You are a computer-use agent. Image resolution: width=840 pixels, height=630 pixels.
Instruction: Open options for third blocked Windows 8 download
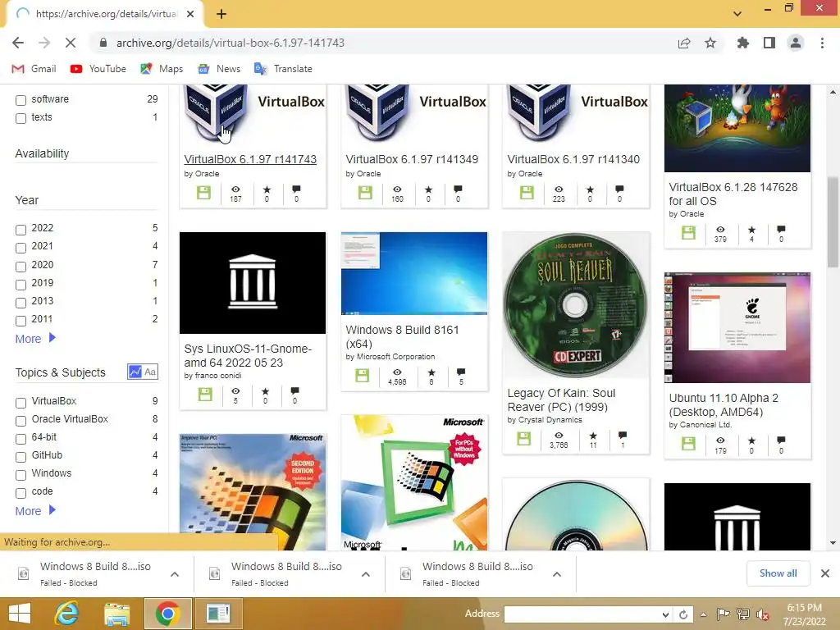click(x=557, y=574)
